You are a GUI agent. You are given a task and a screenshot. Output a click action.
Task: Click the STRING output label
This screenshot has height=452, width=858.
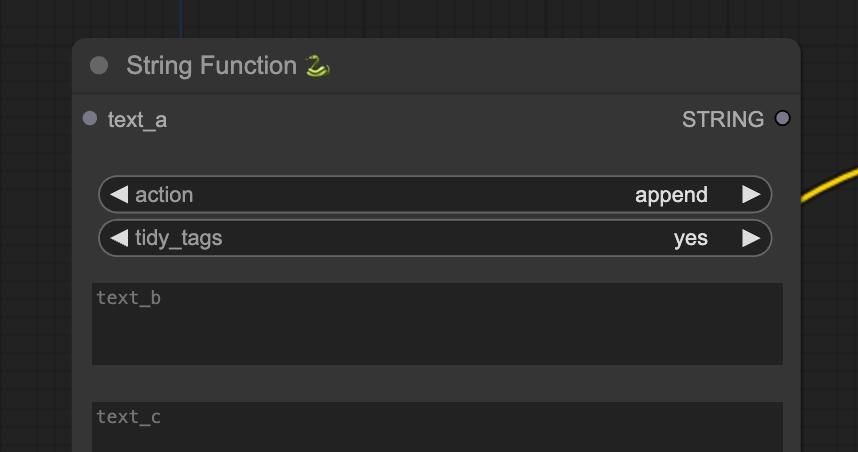click(722, 120)
